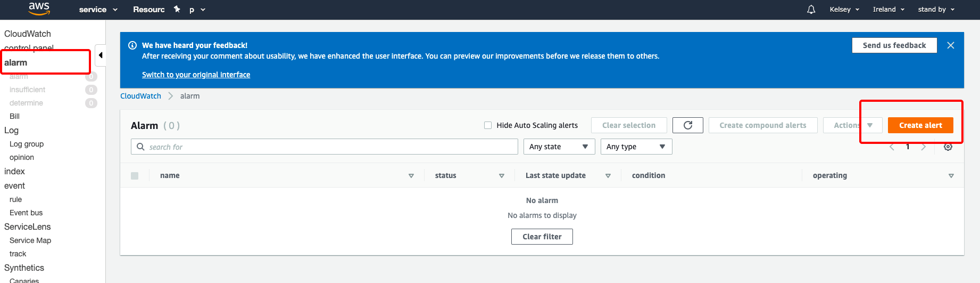The height and width of the screenshot is (283, 980).
Task: Click Clear selection button
Action: 629,125
